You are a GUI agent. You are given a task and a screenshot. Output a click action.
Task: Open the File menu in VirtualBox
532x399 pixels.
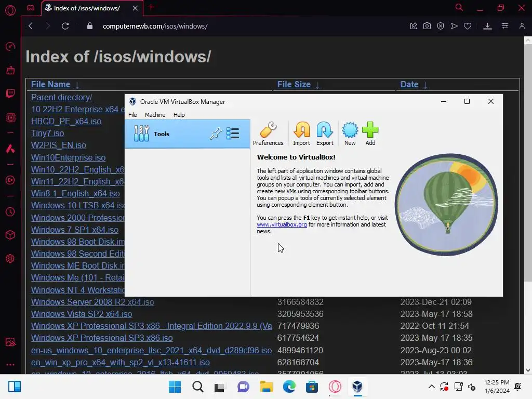point(132,115)
